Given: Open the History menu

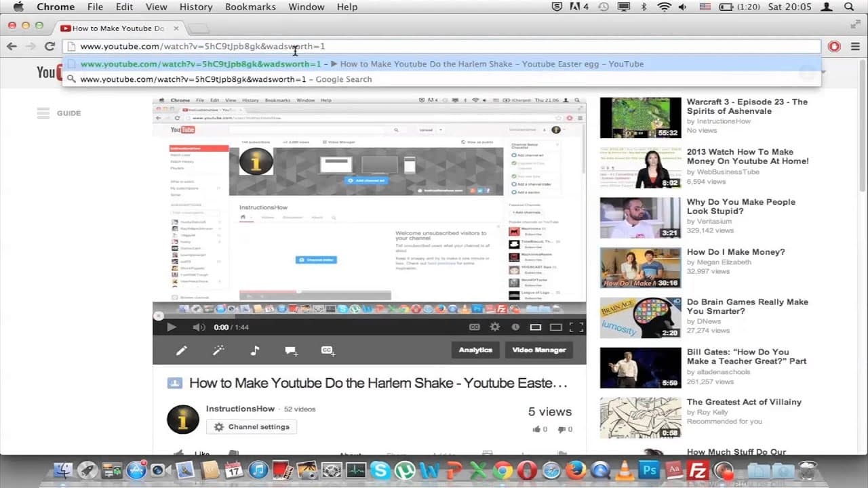Looking at the screenshot, I should (196, 7).
